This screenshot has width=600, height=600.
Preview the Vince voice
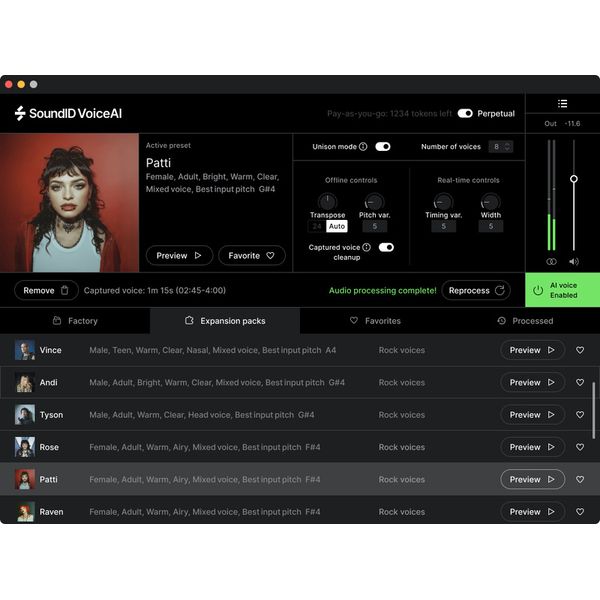pyautogui.click(x=532, y=350)
